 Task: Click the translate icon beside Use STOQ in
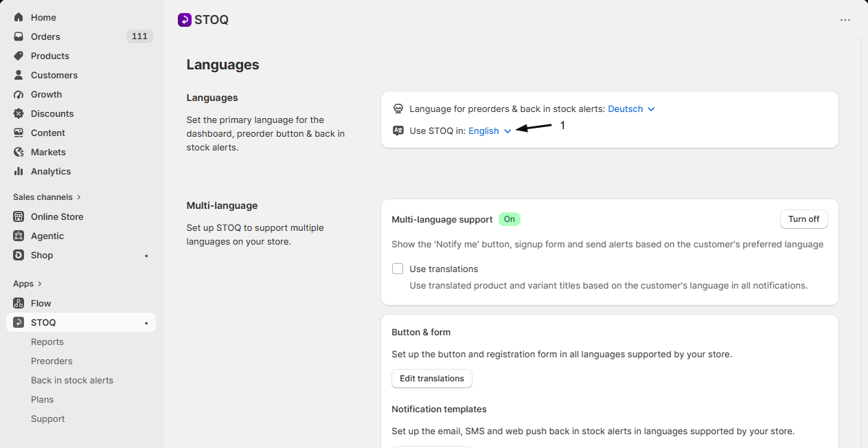[x=398, y=131]
